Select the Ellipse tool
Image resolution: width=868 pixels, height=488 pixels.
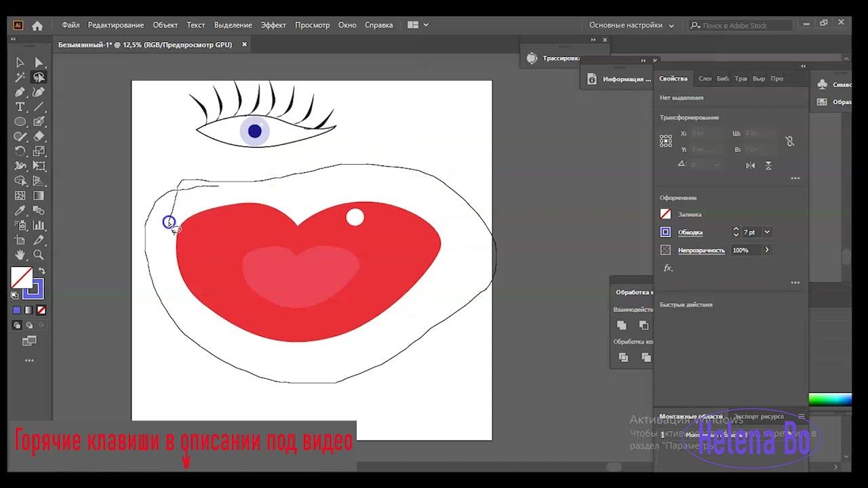(20, 122)
